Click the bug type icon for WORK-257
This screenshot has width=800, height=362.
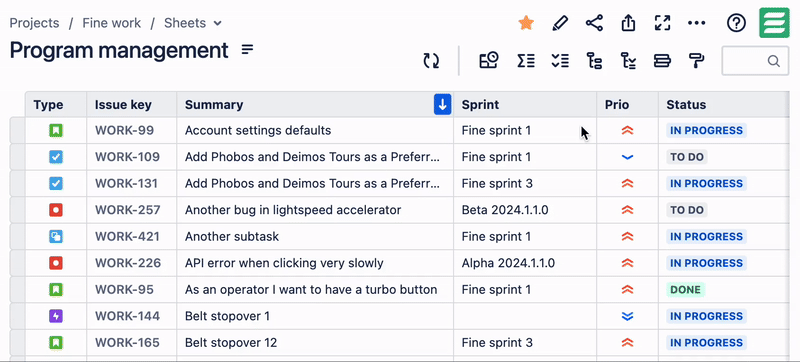(56, 210)
